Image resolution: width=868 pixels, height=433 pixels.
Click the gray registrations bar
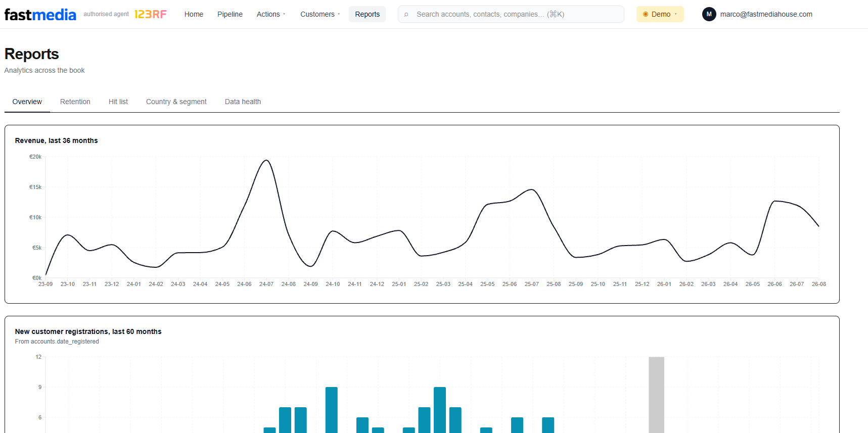pos(656,395)
